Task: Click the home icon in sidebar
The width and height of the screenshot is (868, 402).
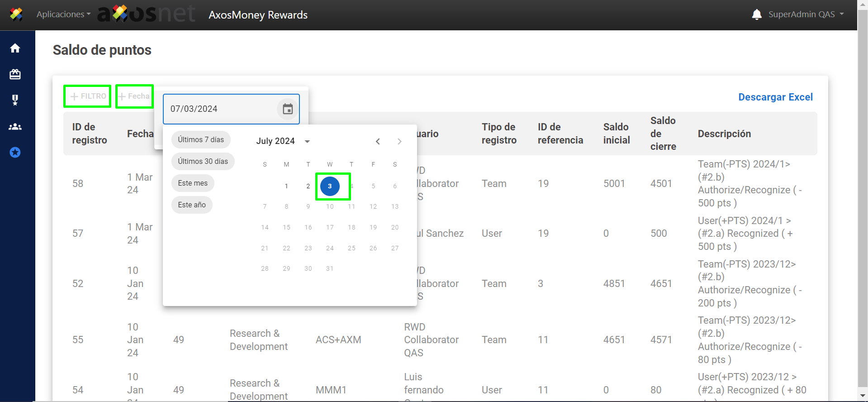Action: pyautogui.click(x=15, y=48)
